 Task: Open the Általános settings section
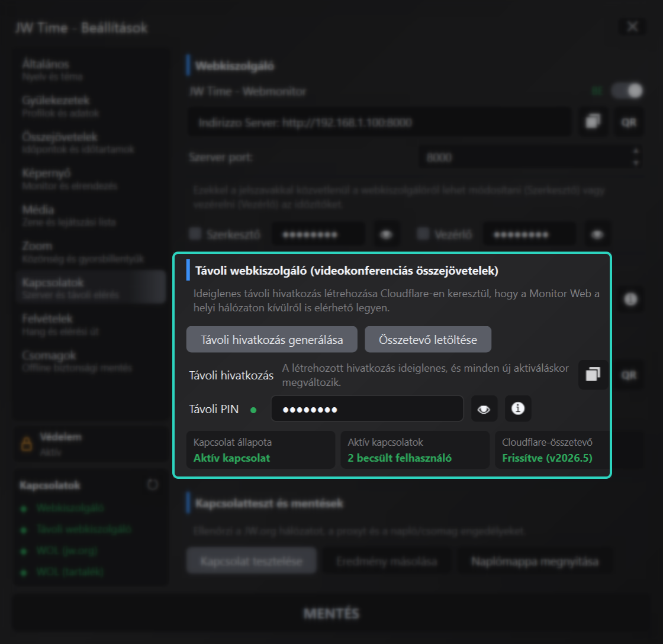[x=91, y=70]
